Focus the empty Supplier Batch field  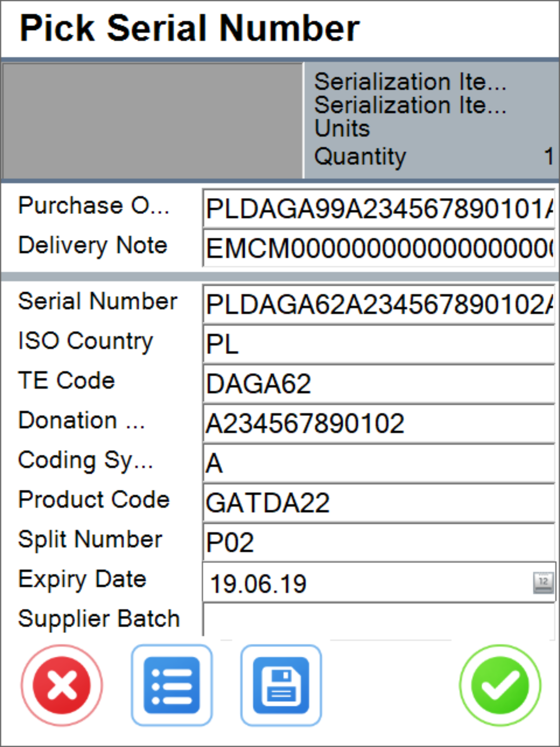click(x=378, y=620)
